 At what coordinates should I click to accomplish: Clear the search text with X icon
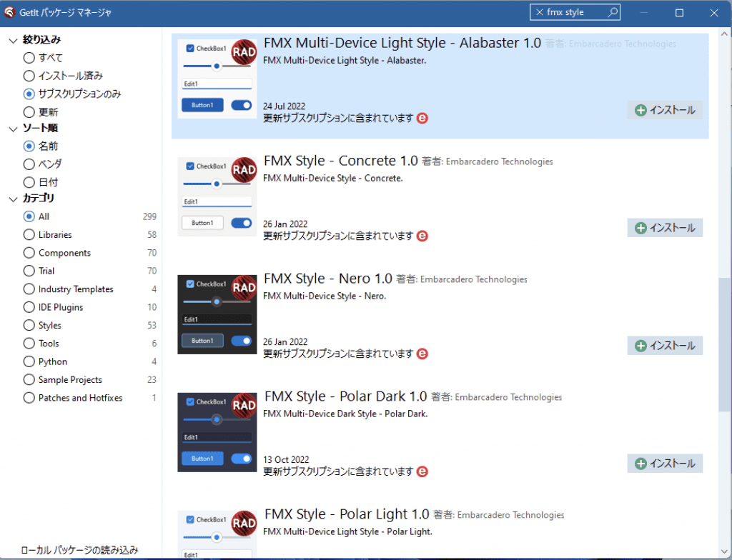click(x=539, y=12)
